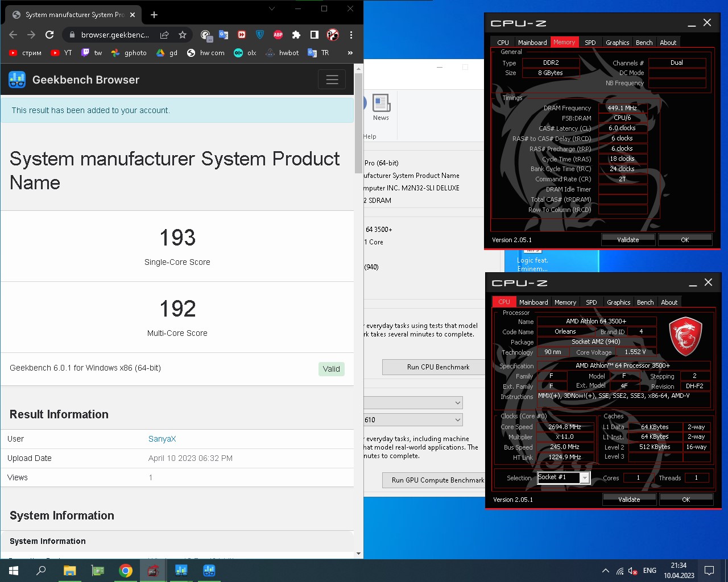Switch to Mainboard tab in upper CPU-Z
Image resolution: width=728 pixels, height=582 pixels.
(532, 43)
